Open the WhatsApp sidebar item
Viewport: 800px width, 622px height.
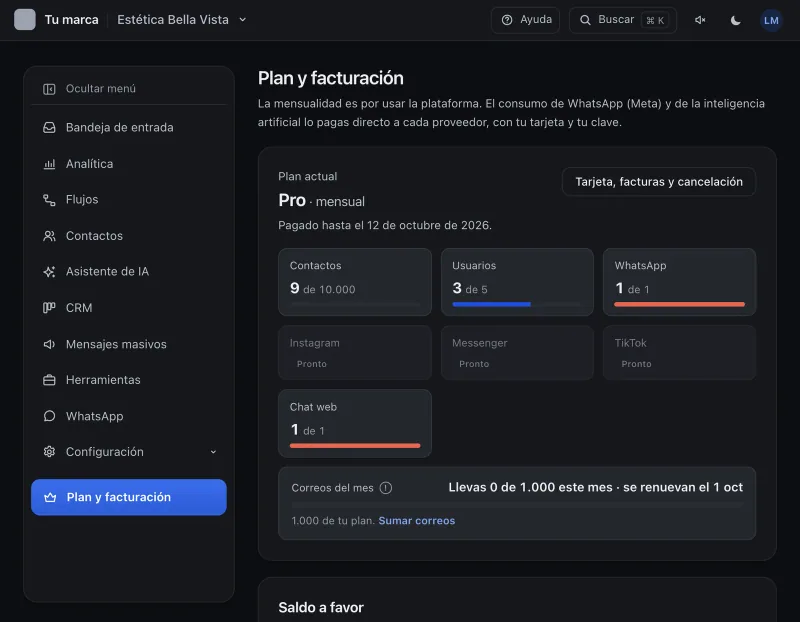point(129,416)
